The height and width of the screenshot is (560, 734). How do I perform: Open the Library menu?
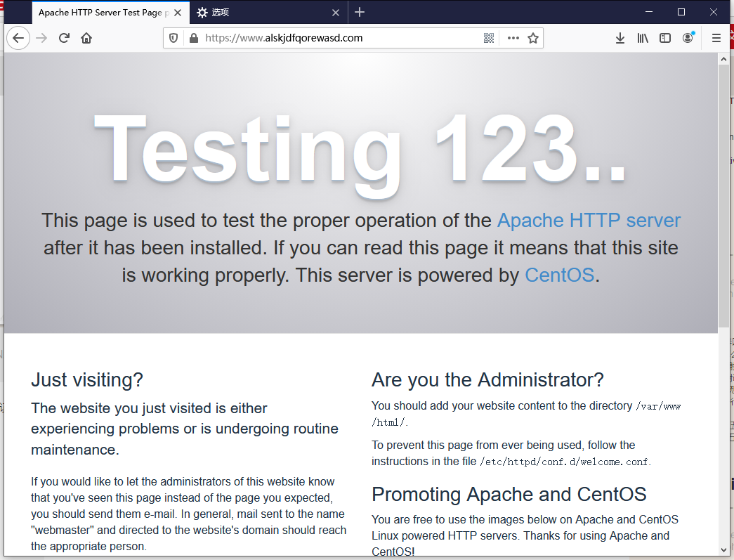[x=643, y=38]
